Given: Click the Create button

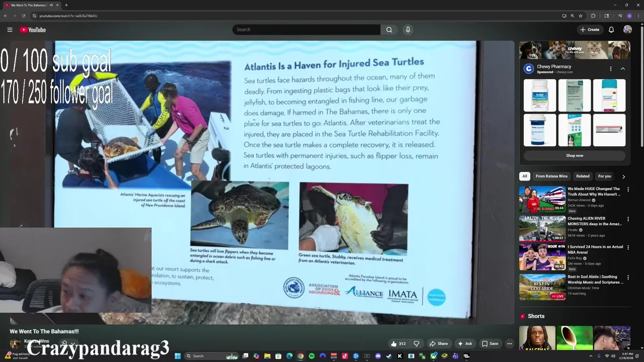Looking at the screenshot, I should 590,30.
